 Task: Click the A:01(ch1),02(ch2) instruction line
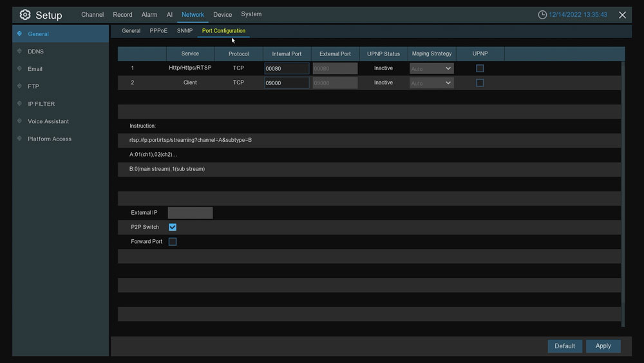point(153,155)
